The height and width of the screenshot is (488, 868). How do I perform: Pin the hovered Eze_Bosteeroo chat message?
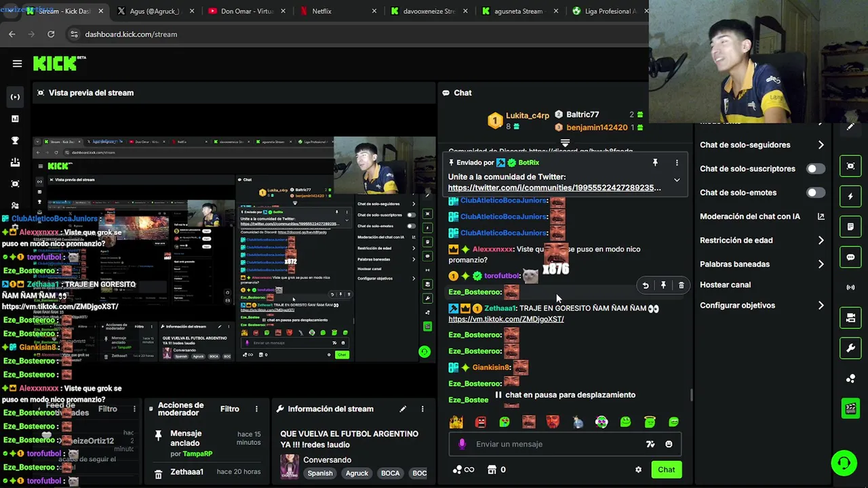point(663,285)
